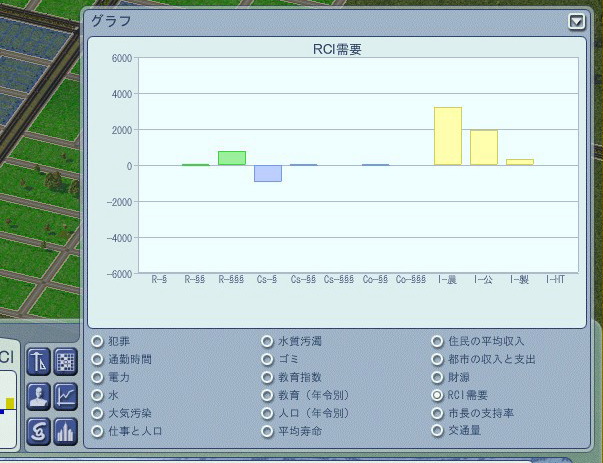The width and height of the screenshot is (603, 463).
Task: Click the Co-§§ axis label
Action: [375, 279]
